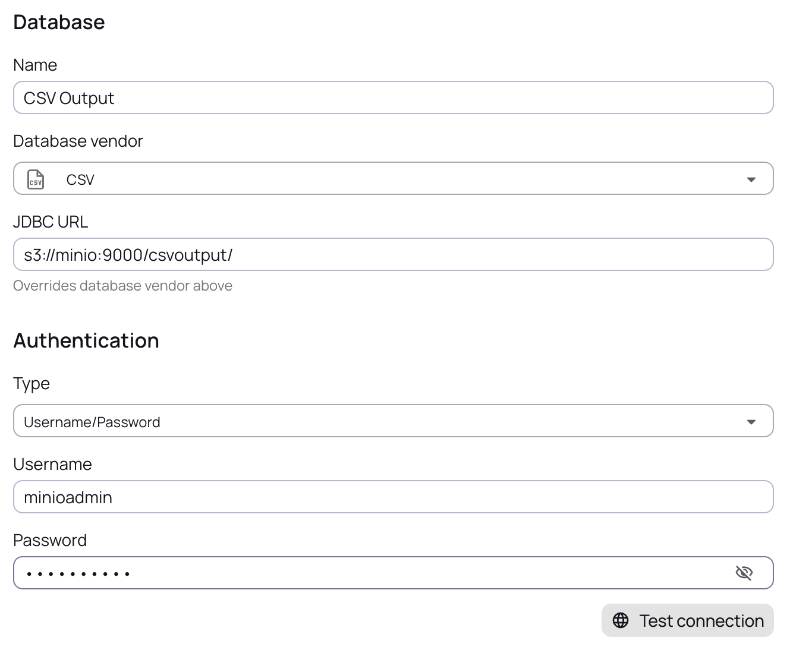812x669 pixels.
Task: Click the Database vendor label
Action: (x=78, y=141)
